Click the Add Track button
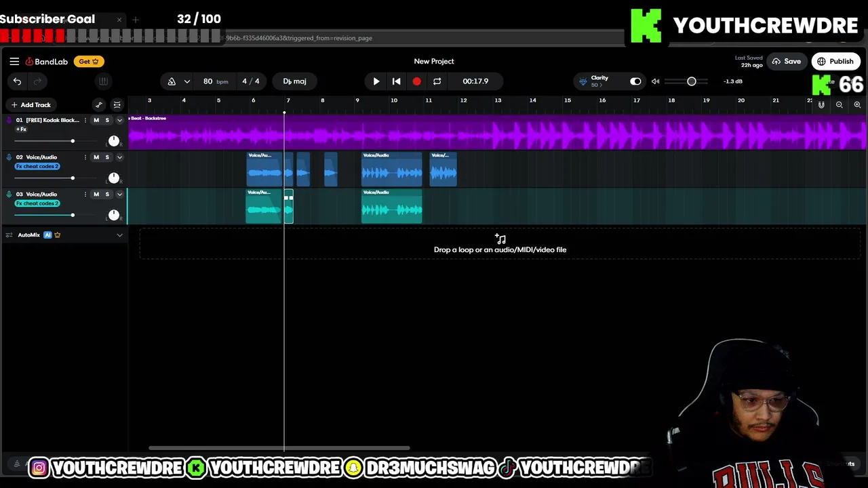 31,105
